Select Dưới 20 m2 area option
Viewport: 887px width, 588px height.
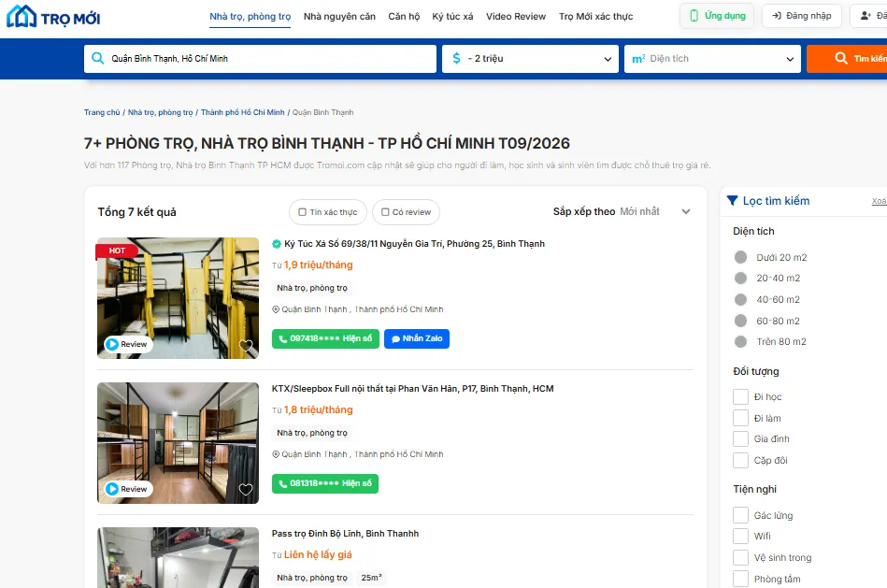coord(740,257)
